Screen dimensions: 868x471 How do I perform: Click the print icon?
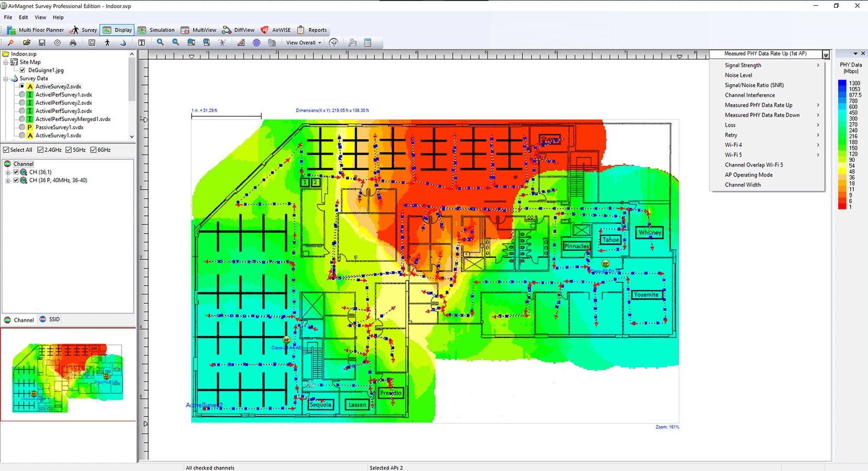[x=73, y=43]
